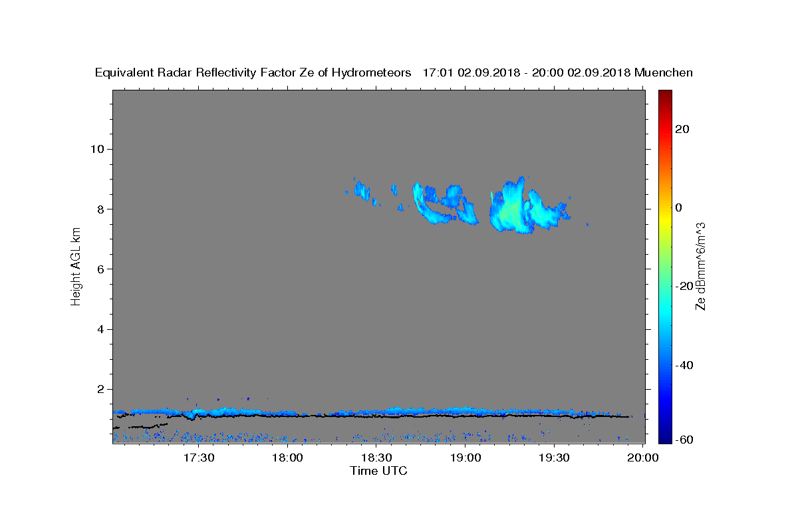Click the '19:30' time tick label

coord(555,458)
